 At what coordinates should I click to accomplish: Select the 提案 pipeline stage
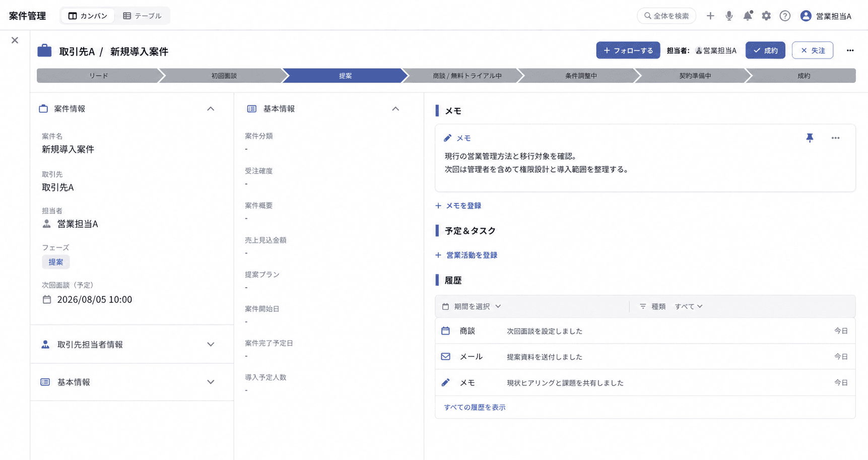(x=346, y=76)
